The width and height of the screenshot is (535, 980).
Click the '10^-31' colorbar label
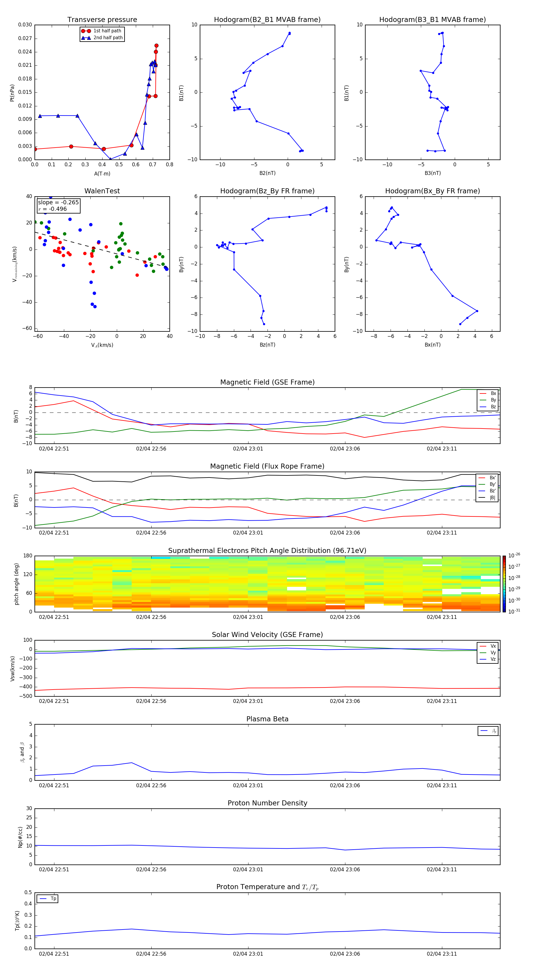click(514, 611)
